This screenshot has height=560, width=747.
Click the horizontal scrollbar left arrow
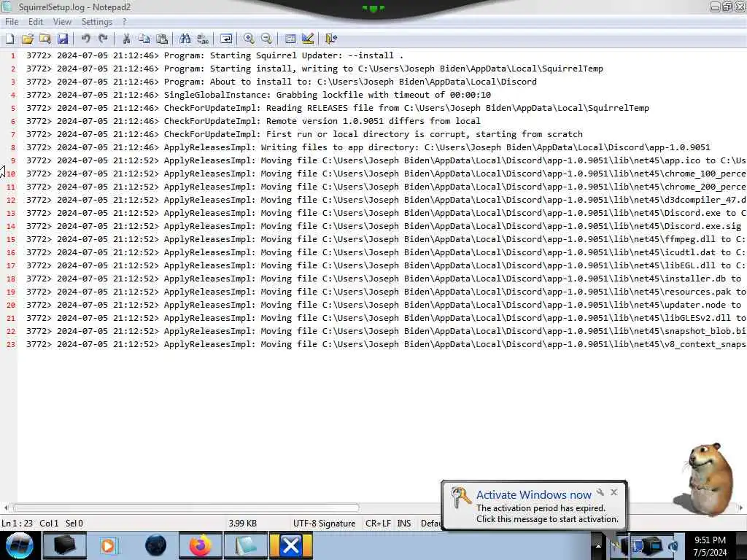coord(5,507)
